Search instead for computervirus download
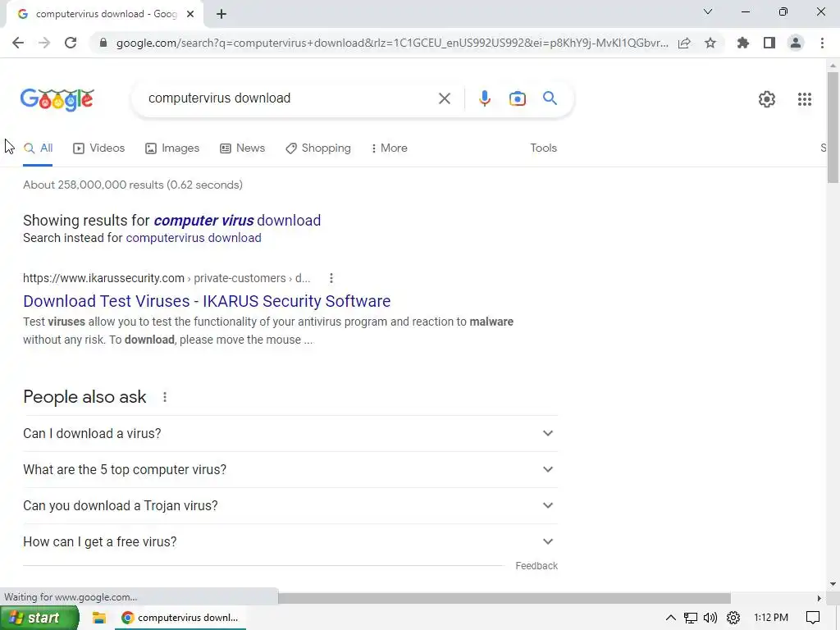The image size is (840, 630). tap(194, 238)
